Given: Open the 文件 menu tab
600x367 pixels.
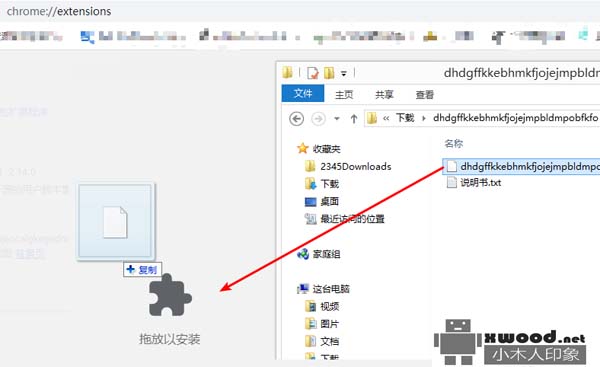Looking at the screenshot, I should click(x=303, y=94).
